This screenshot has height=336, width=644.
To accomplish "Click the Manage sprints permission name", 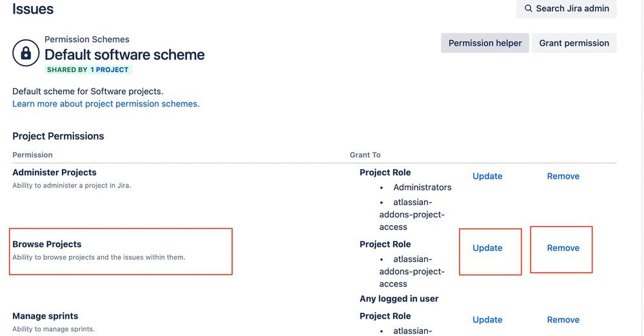I will [x=45, y=316].
